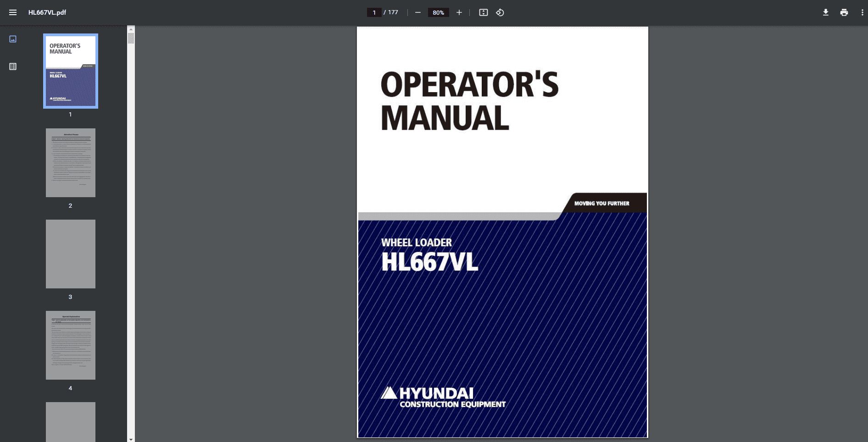Click the fit-to-page icon
This screenshot has height=442, width=868.
click(x=483, y=12)
